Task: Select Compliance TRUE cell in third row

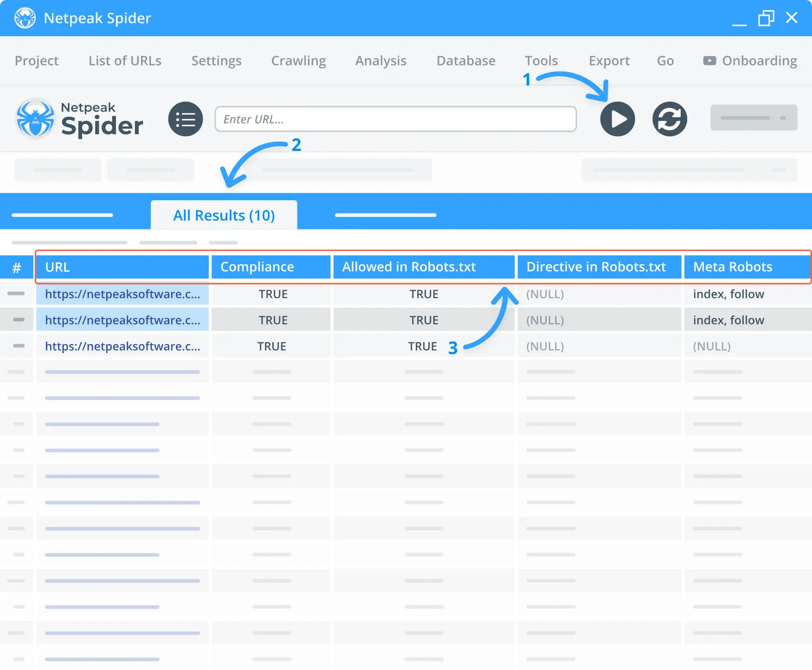Action: pos(272,346)
